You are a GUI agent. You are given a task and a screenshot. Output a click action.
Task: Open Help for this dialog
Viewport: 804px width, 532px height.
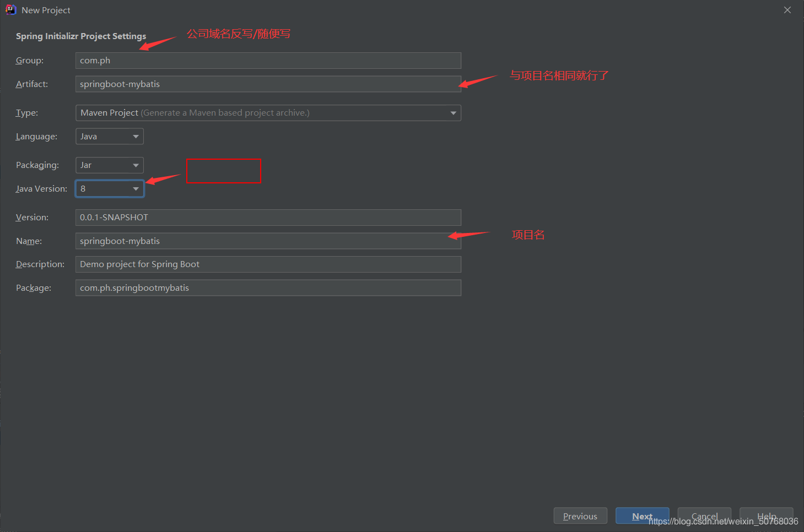coord(767,516)
